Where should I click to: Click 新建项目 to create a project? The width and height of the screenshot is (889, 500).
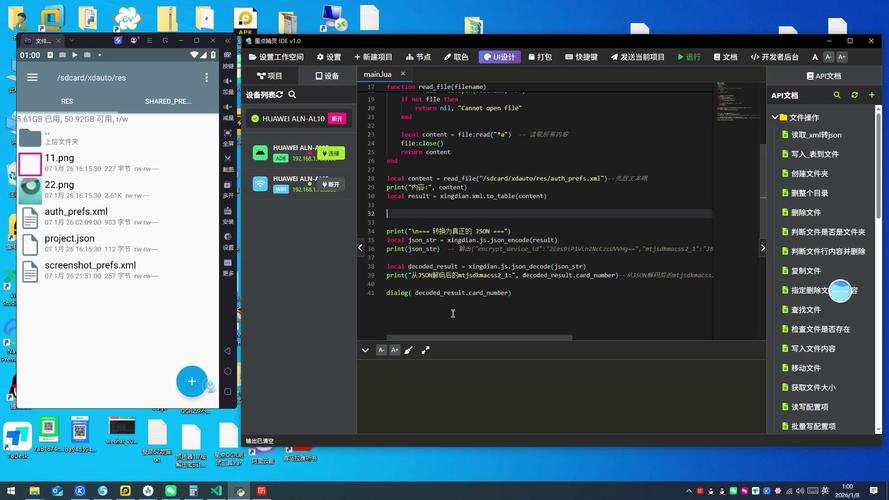[x=373, y=57]
